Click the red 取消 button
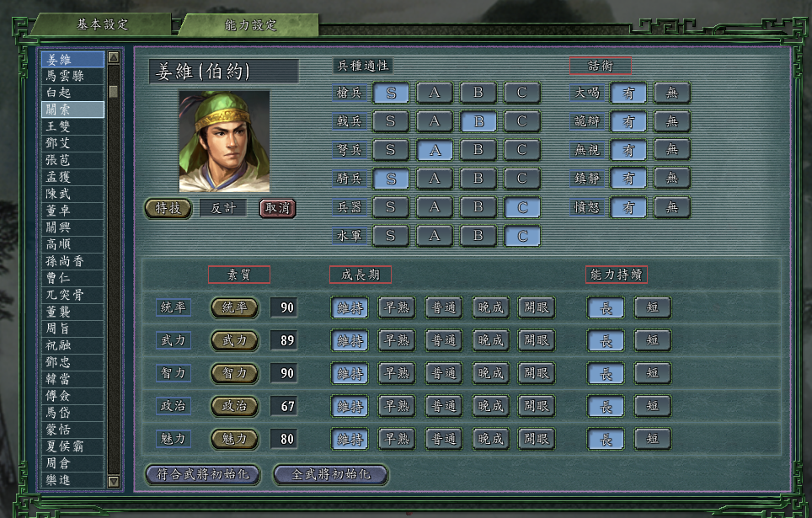Image resolution: width=812 pixels, height=518 pixels. 278,208
